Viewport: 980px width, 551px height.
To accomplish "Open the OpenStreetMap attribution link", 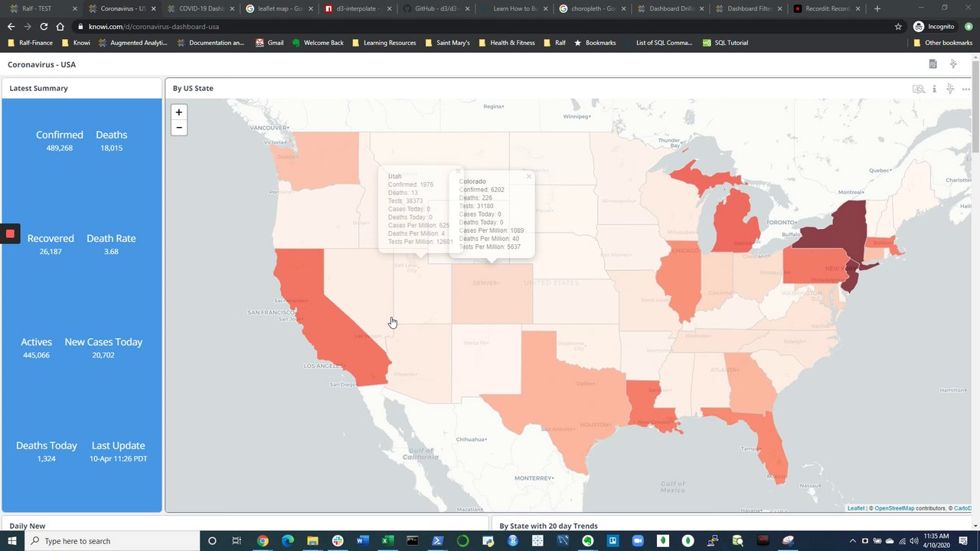I will 894,508.
